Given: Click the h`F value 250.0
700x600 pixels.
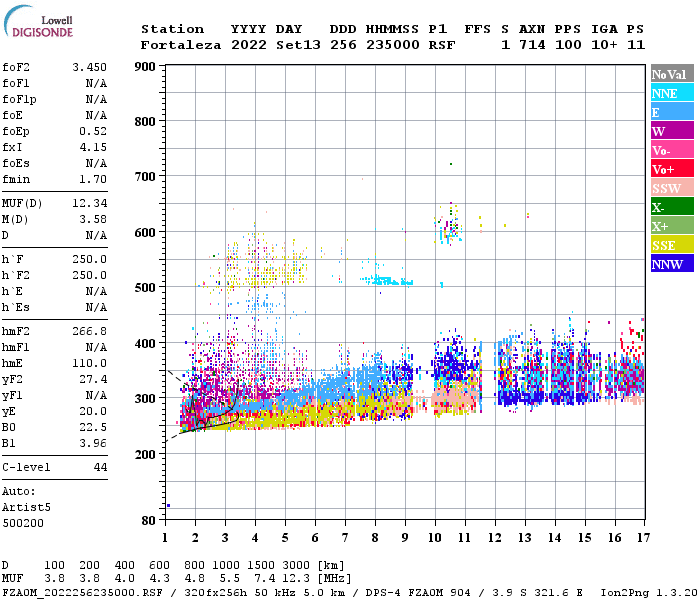Looking at the screenshot, I should pos(90,259).
